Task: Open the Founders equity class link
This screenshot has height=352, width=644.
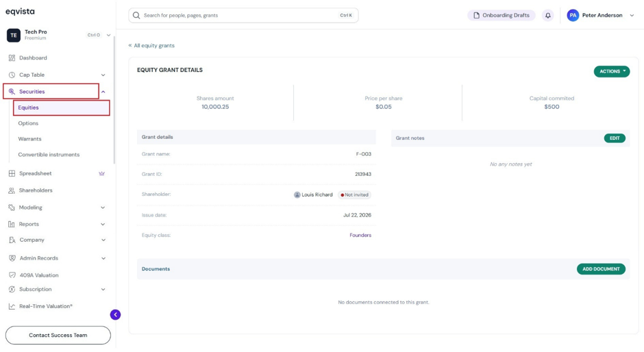Action: pyautogui.click(x=360, y=236)
